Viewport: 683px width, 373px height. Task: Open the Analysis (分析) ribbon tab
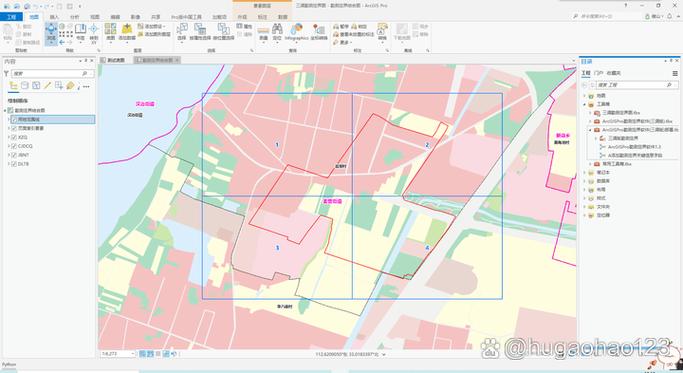74,17
